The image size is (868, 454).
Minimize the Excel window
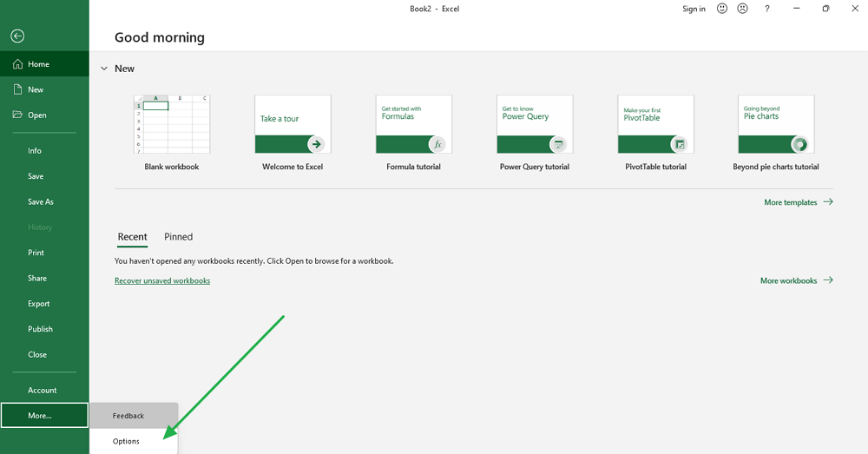796,9
